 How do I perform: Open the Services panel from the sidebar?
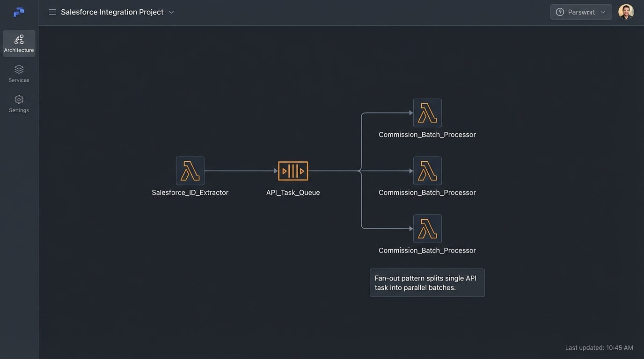click(19, 73)
